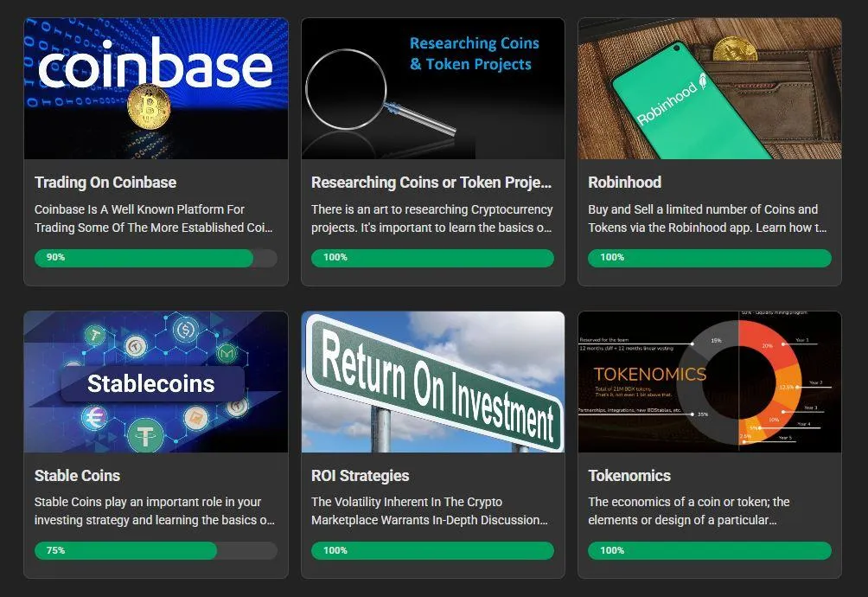The width and height of the screenshot is (868, 597).
Task: Click the ROI Strategies course title
Action: coord(360,475)
